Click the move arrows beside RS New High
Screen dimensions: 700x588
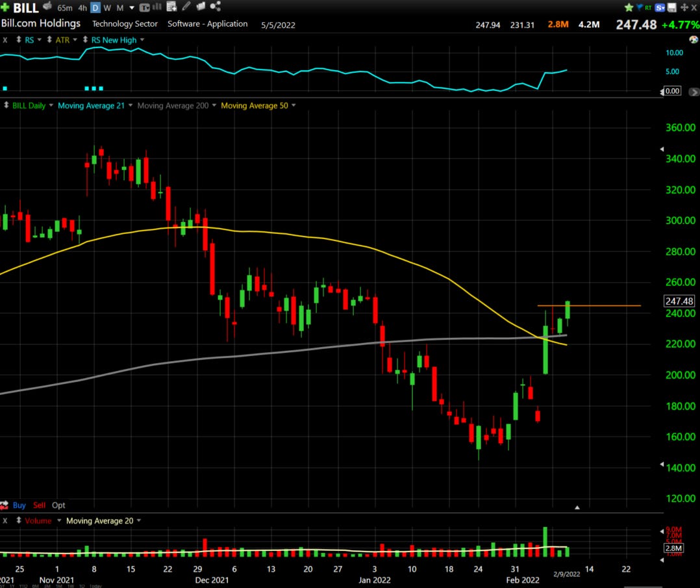(85, 40)
